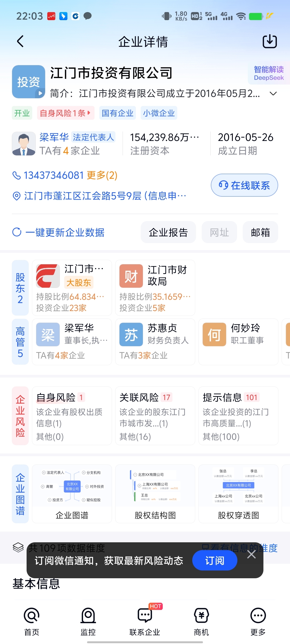Image resolution: width=290 pixels, height=644 pixels.
Task: Open 企业报告
Action: pyautogui.click(x=168, y=232)
